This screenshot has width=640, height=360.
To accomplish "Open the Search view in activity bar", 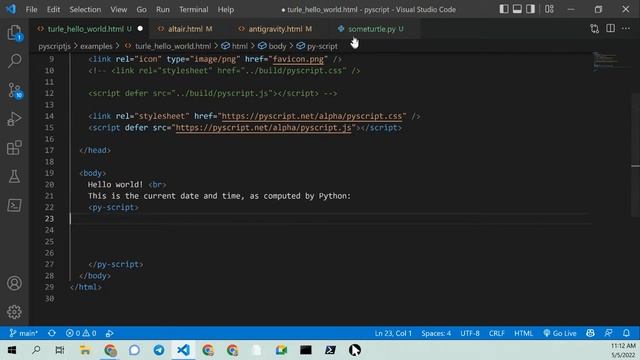I will tap(14, 61).
